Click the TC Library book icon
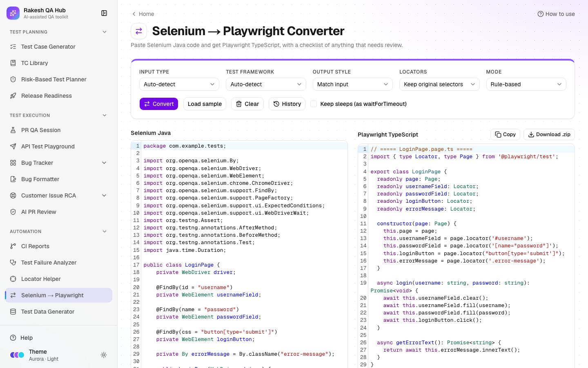This screenshot has height=368, width=588. (x=13, y=63)
